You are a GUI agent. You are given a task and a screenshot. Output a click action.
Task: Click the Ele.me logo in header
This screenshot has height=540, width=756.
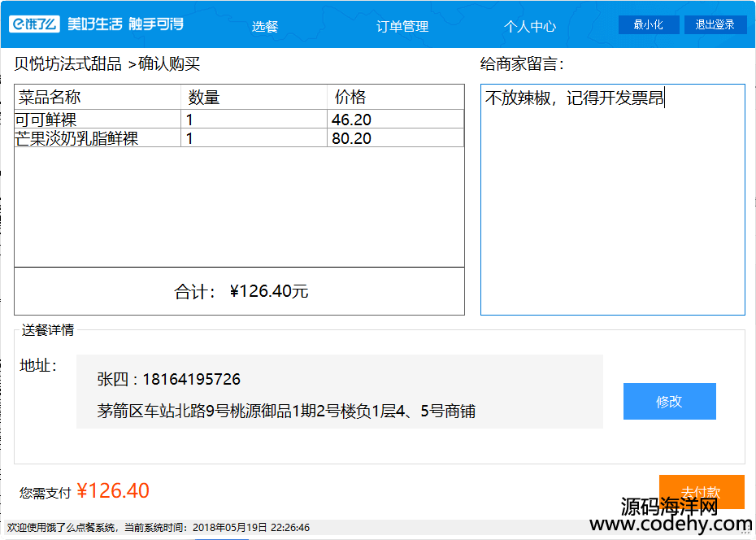[34, 24]
